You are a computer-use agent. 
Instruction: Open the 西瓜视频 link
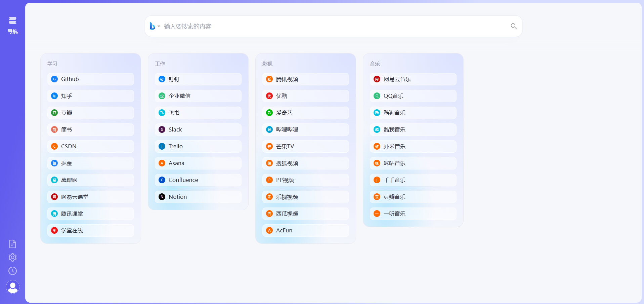pos(306,214)
